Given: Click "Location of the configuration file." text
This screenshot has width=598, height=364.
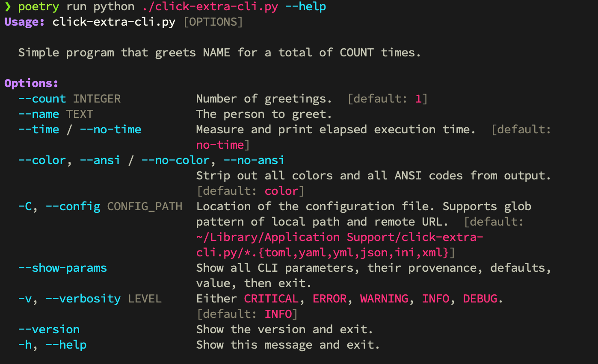Looking at the screenshot, I should click(x=316, y=206).
